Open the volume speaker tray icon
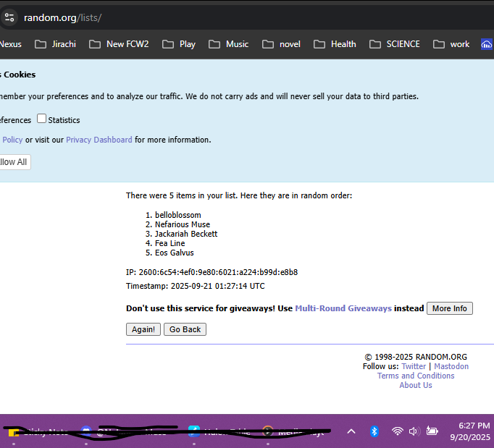494x448 pixels. [x=414, y=431]
